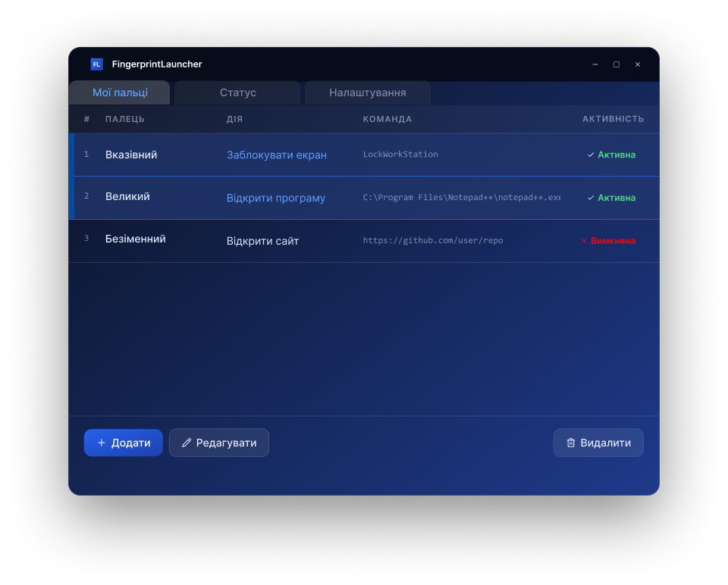
Task: Click the FL app logo icon
Action: coord(96,64)
